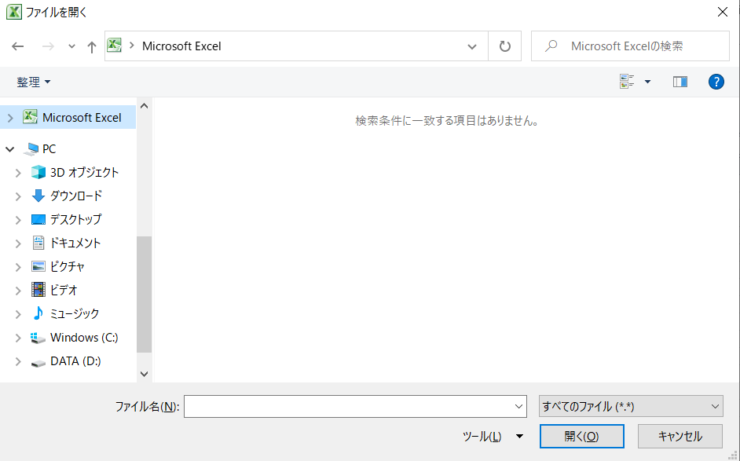Refresh the Microsoft Excel location
Viewport: 740px width, 461px height.
coord(505,46)
